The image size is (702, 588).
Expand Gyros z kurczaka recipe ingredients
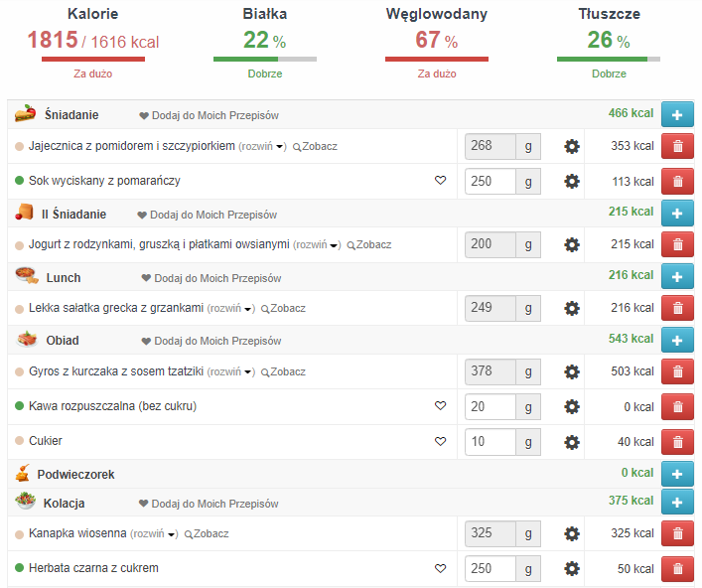(233, 372)
